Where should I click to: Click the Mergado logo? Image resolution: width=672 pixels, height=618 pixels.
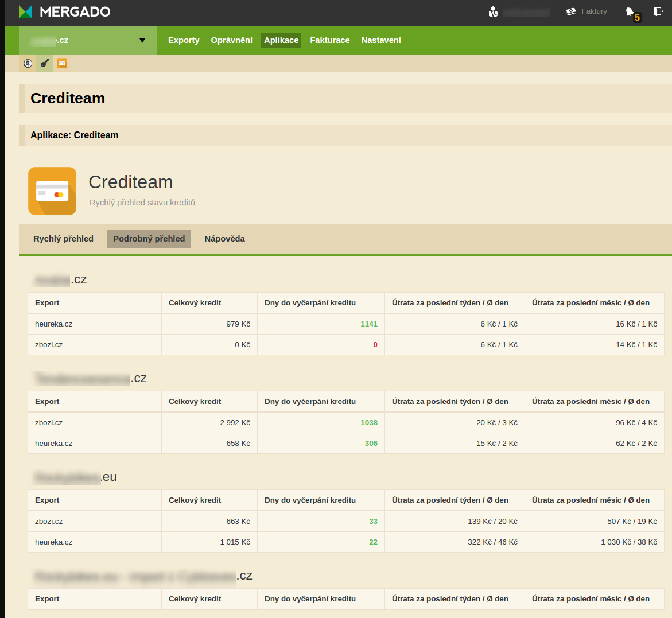coord(64,11)
